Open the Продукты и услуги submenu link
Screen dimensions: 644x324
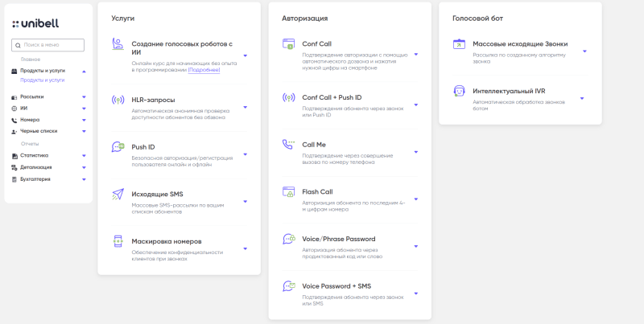pos(42,80)
